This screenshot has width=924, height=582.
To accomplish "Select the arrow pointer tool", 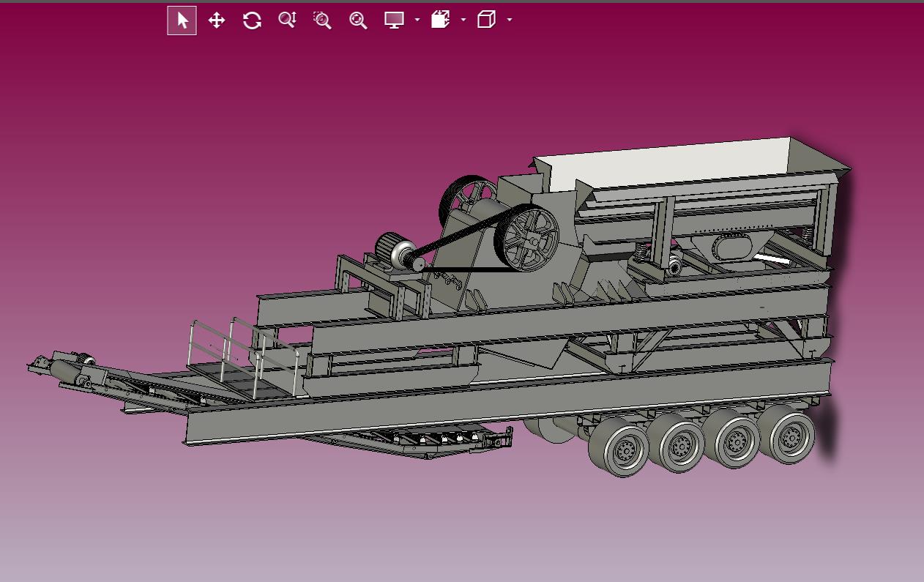I will coord(182,20).
